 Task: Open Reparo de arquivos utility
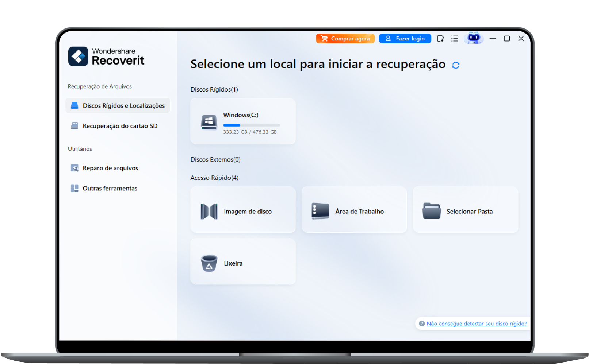coord(110,168)
